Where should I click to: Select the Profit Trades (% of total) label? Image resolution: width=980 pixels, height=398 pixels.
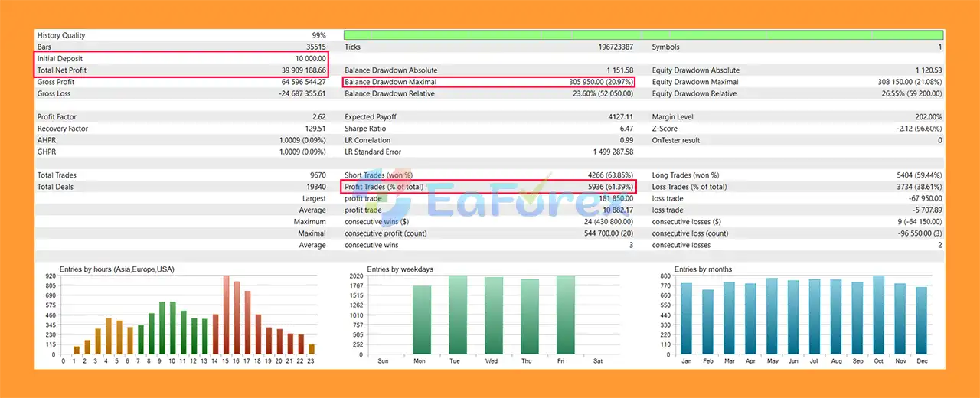click(384, 187)
